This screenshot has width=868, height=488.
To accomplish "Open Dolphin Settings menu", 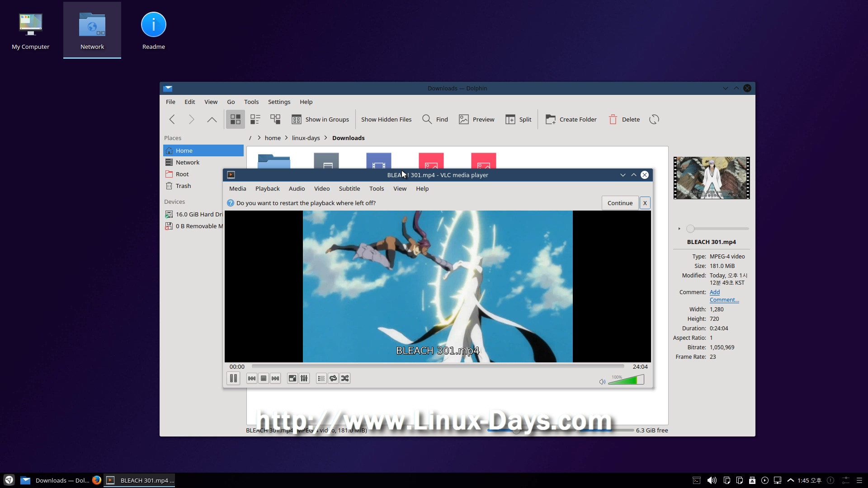I will point(279,102).
